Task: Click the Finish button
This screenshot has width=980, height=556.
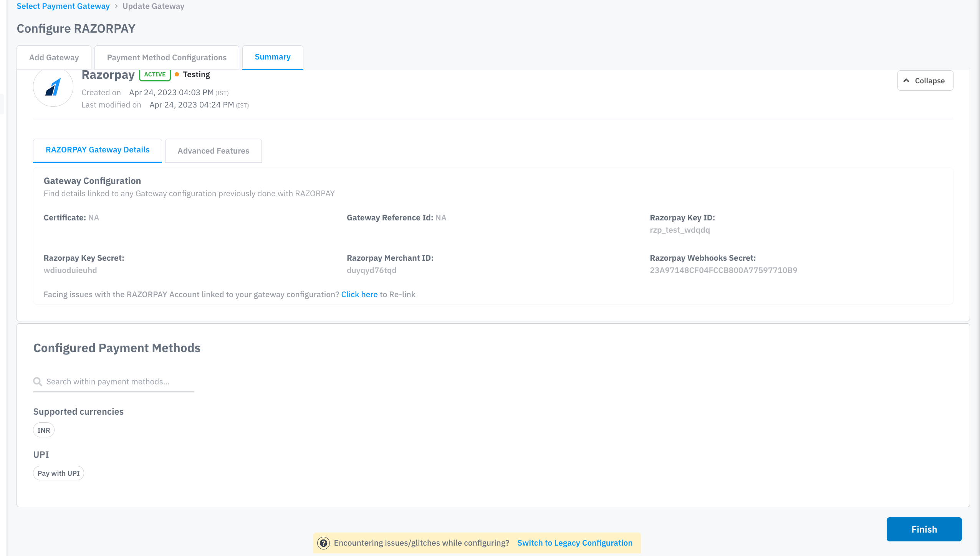Action: click(924, 529)
